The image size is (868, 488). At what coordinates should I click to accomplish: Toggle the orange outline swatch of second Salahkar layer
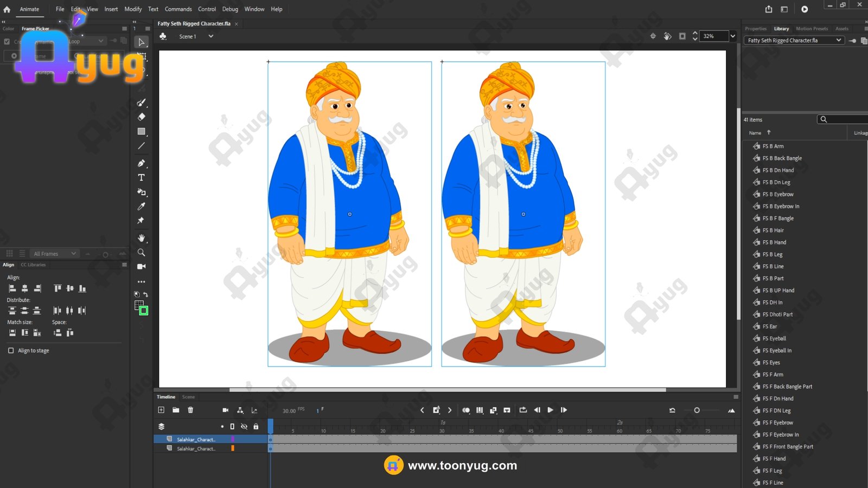tap(233, 448)
